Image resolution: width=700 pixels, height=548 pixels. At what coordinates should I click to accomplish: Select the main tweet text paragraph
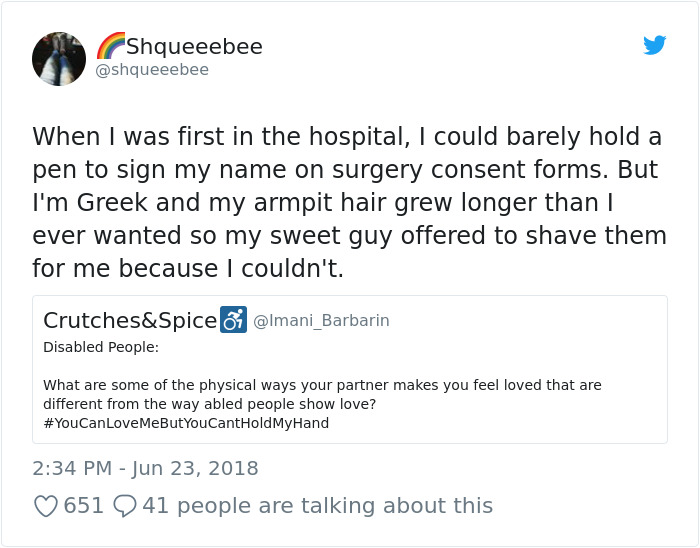pos(350,202)
